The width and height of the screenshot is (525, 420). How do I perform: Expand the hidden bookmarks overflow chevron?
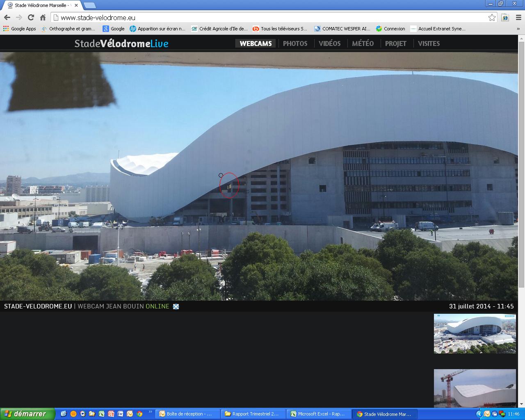[518, 29]
